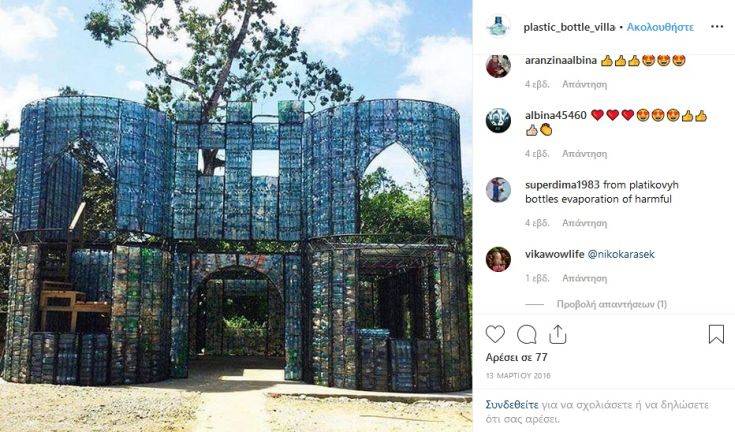Open plastic_bottle_villa username in header
Screen dimensions: 735x432
[569, 27]
